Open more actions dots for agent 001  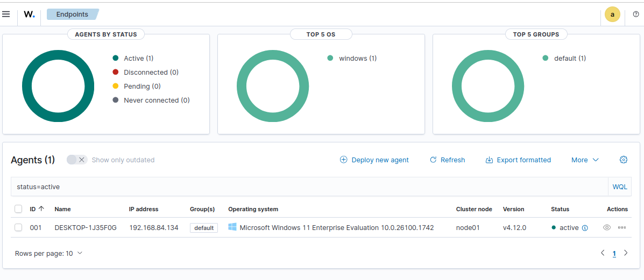point(622,227)
